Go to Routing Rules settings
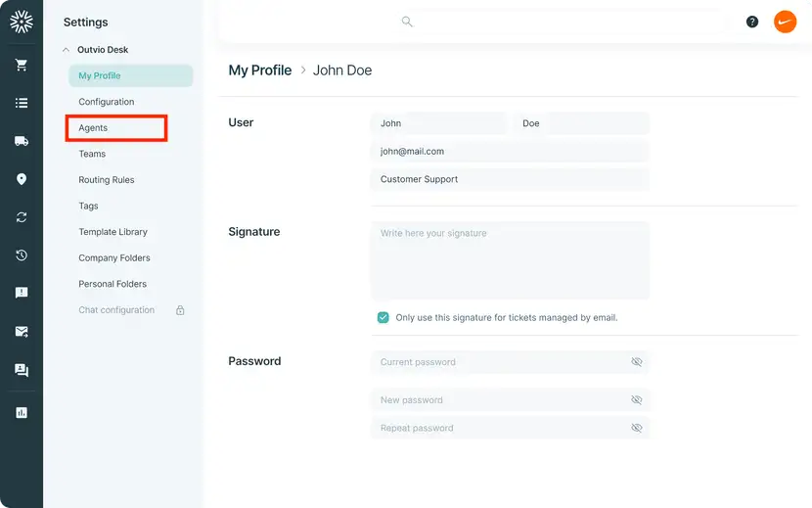 (107, 180)
